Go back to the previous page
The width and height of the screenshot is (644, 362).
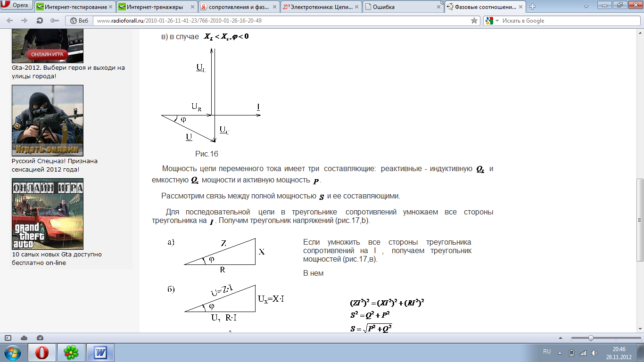[10, 21]
